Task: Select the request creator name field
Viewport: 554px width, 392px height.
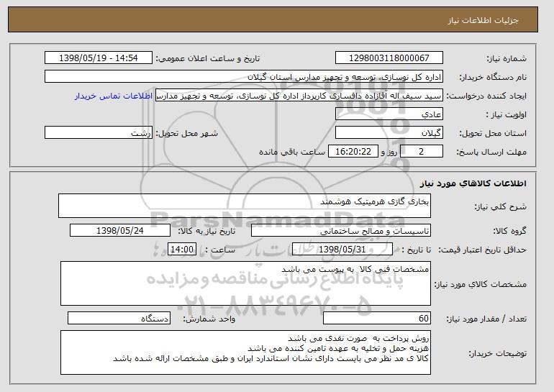Action: 299,96
